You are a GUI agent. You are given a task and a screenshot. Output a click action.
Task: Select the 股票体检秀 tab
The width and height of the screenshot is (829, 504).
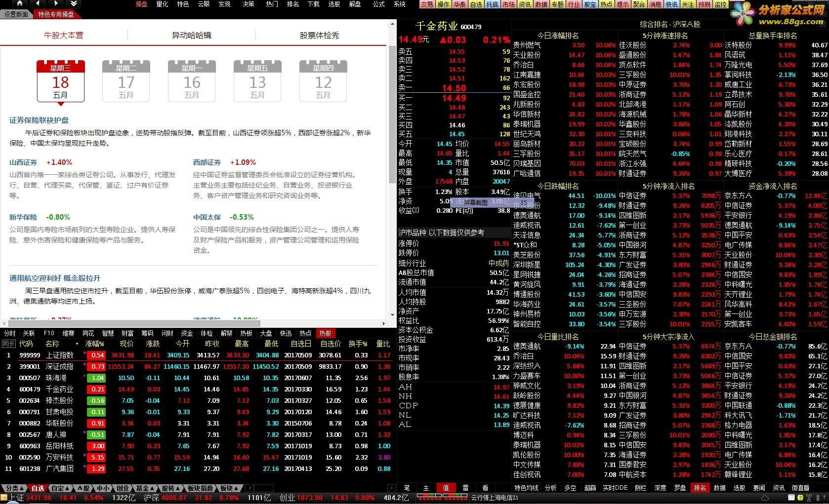320,36
